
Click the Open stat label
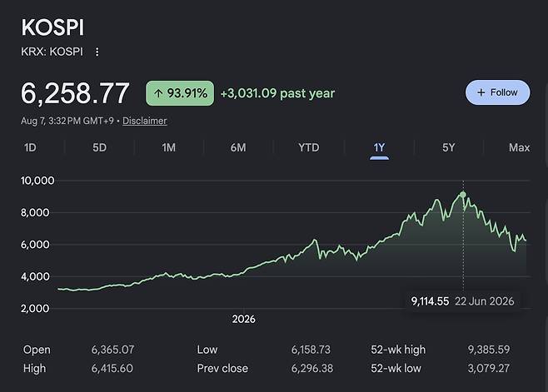tap(37, 350)
